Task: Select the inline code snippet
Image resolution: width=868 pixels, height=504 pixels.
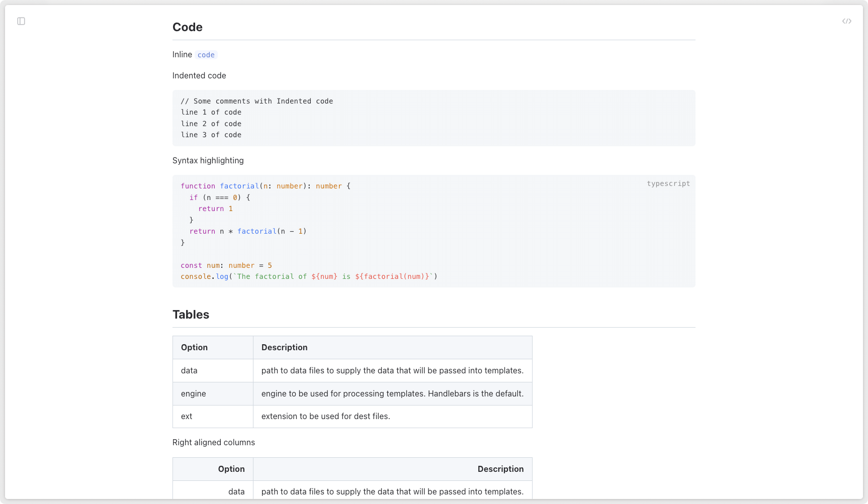Action: 206,55
